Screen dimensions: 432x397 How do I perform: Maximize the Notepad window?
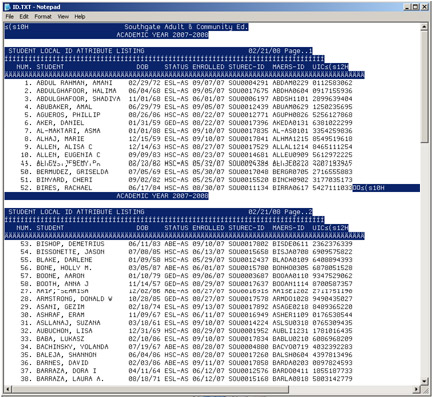[x=415, y=7]
